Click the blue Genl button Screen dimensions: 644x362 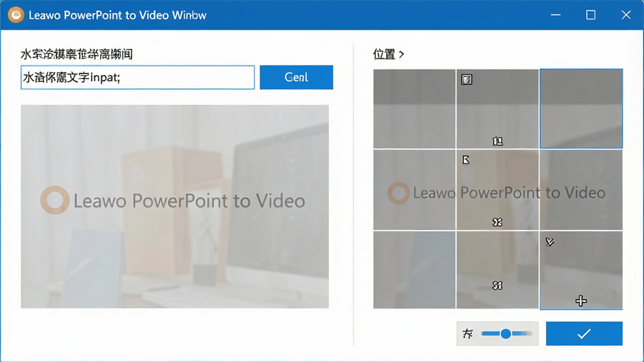pos(296,77)
